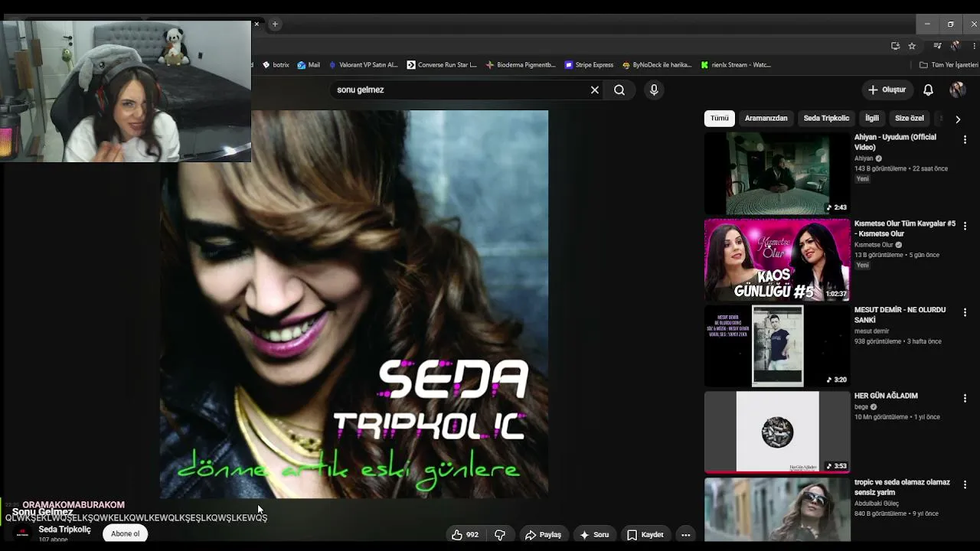Open the botrix bookmark
The width and height of the screenshot is (980, 551).
click(276, 65)
